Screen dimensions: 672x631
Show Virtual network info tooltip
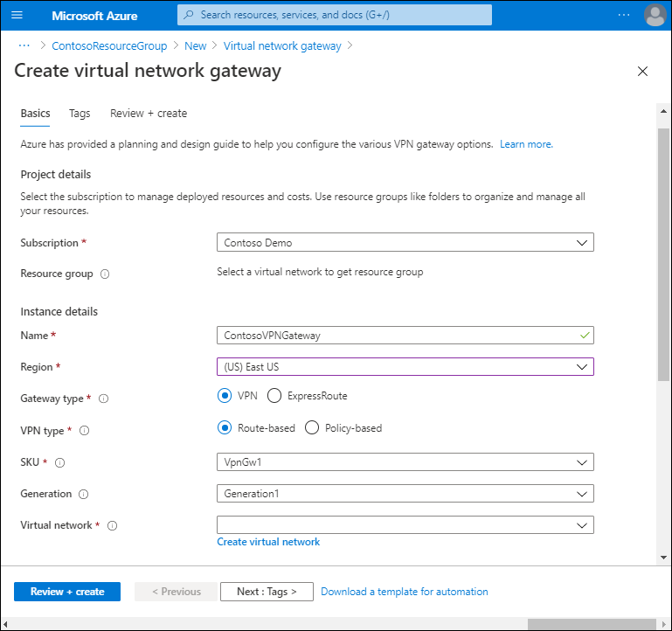click(x=112, y=525)
